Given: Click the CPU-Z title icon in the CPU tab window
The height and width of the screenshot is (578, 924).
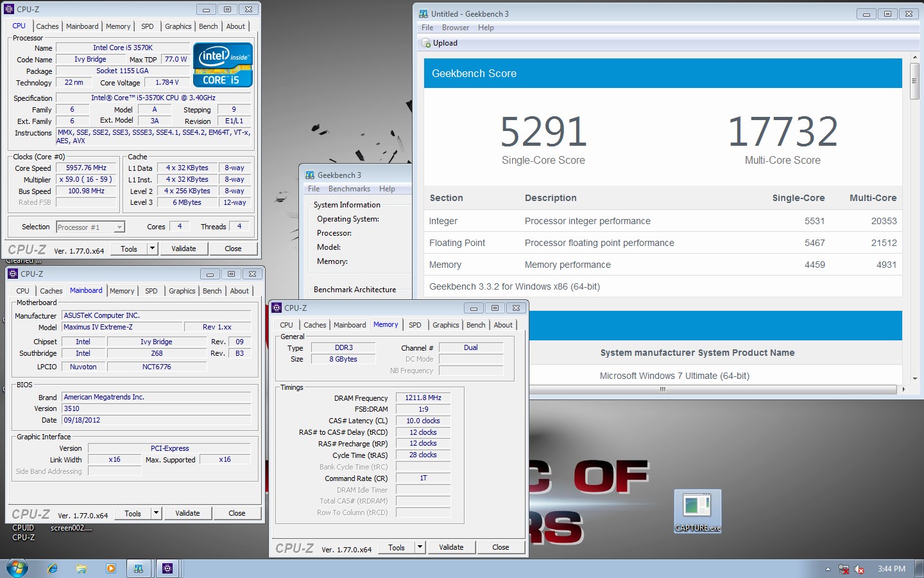Looking at the screenshot, I should point(9,9).
